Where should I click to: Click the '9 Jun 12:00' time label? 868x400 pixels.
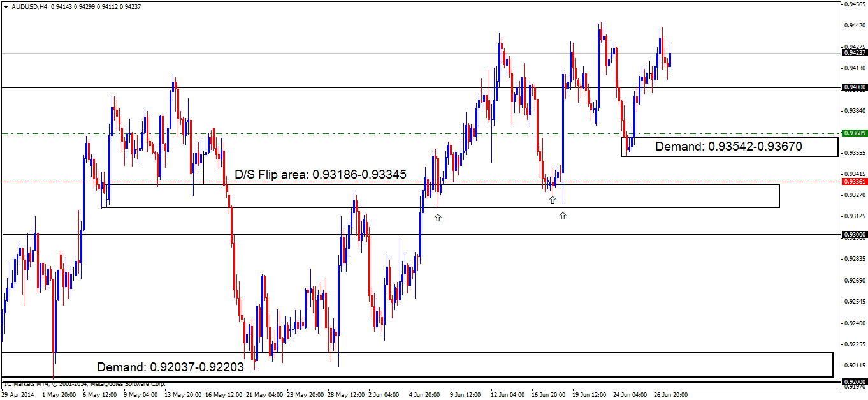coord(465,395)
